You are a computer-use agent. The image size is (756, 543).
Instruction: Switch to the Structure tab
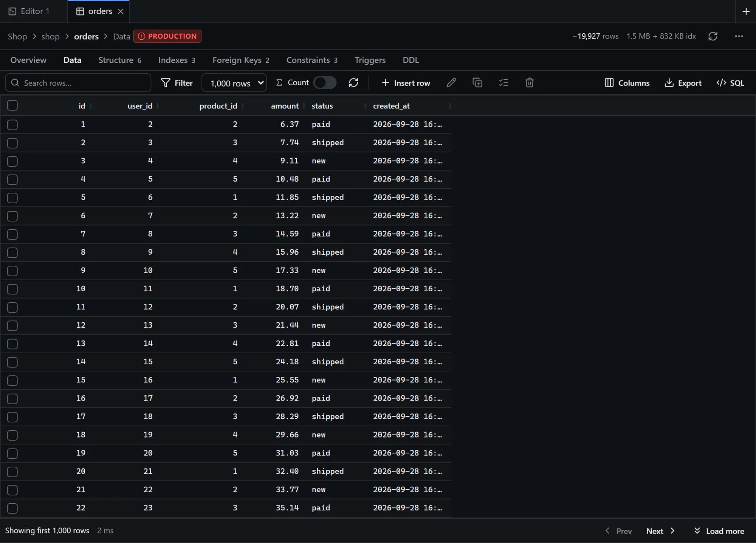(120, 60)
